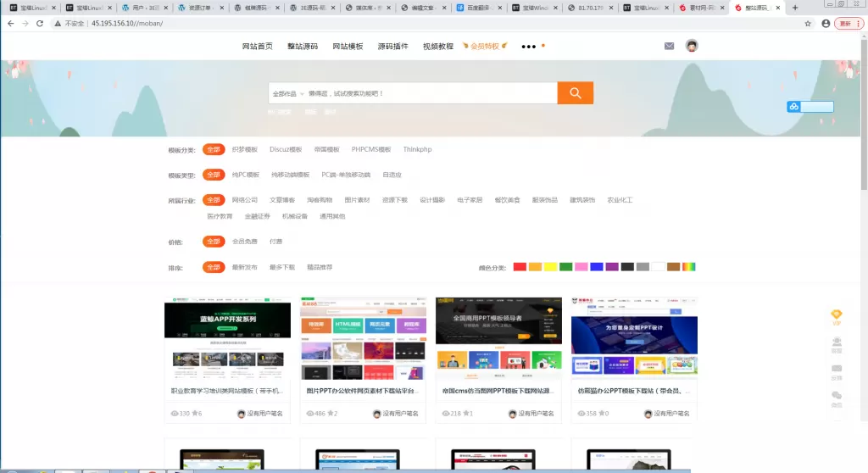Close the 81.70.179 browser tab
The height and width of the screenshot is (473, 868).
click(x=611, y=8)
